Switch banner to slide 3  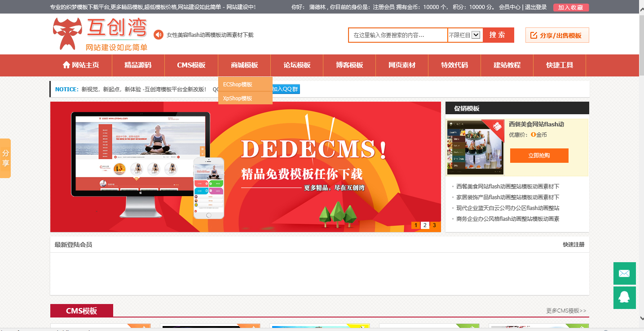pyautogui.click(x=434, y=225)
